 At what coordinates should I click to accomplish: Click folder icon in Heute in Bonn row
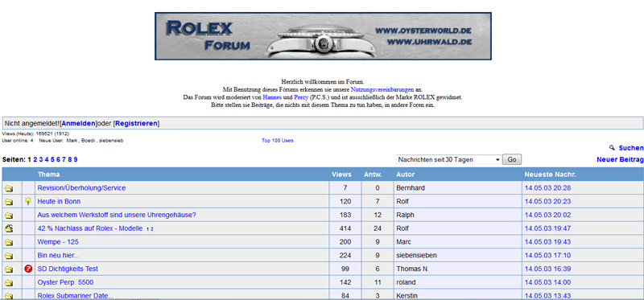coord(9,203)
